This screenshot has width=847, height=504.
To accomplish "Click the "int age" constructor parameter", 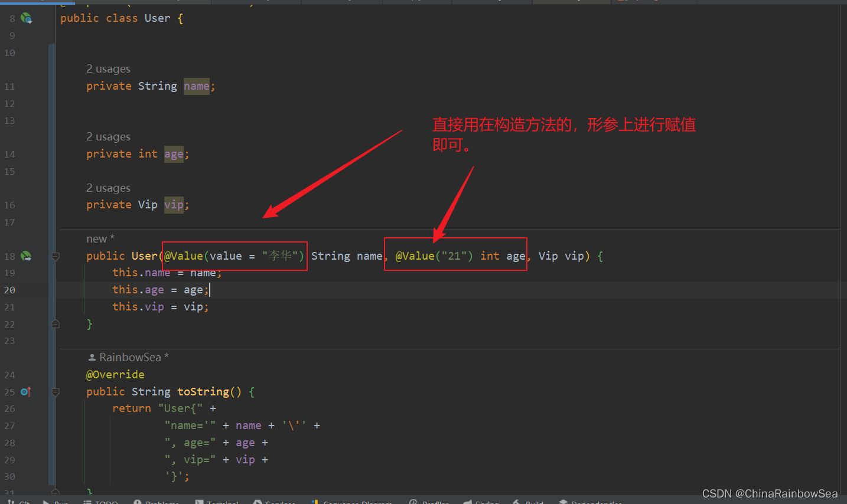I will (503, 256).
